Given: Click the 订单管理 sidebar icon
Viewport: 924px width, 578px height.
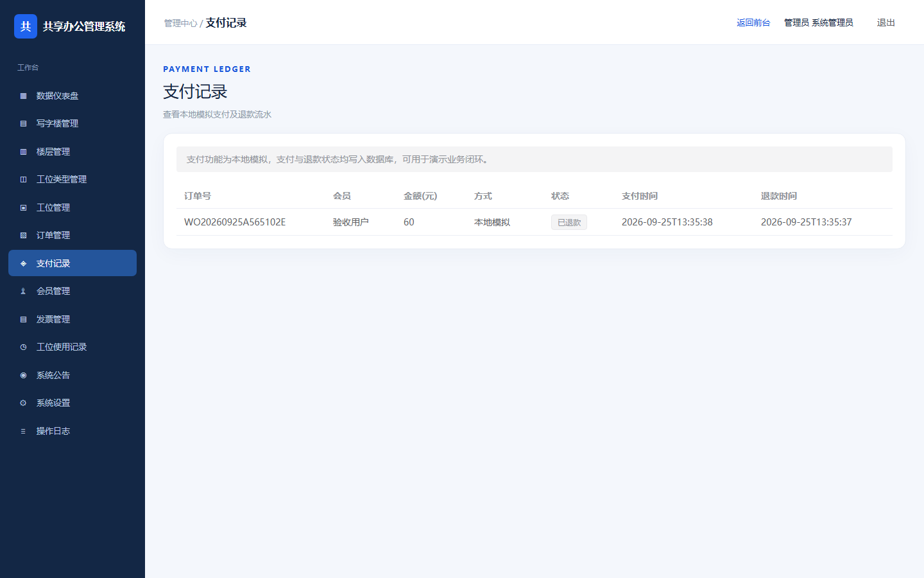Looking at the screenshot, I should [23, 235].
